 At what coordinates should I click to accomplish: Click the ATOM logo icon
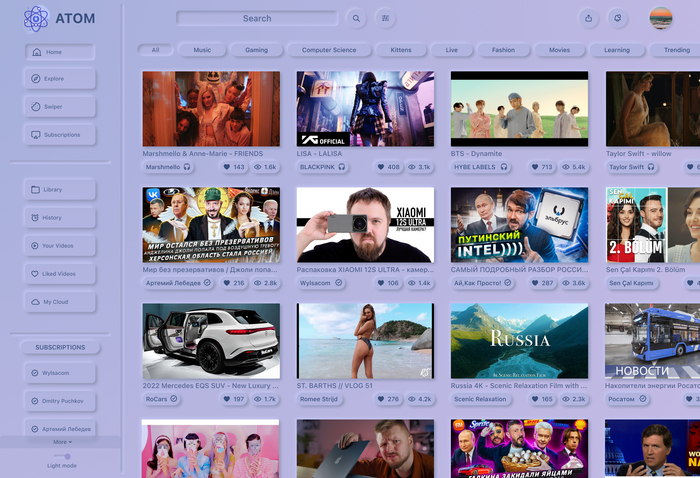(36, 19)
